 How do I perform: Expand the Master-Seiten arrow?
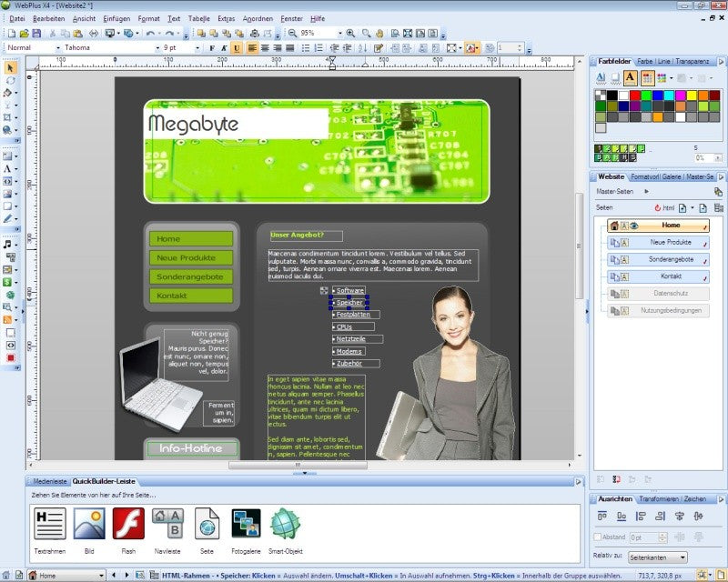(646, 191)
